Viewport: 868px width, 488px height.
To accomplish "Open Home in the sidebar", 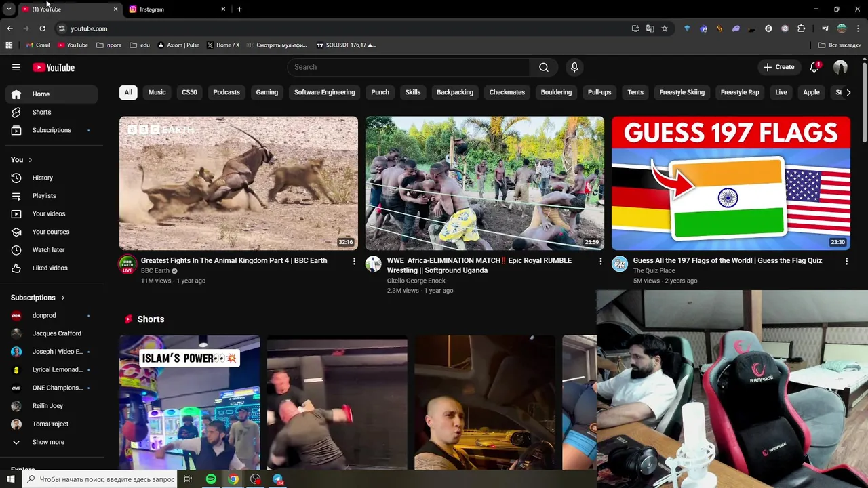I will (x=52, y=94).
